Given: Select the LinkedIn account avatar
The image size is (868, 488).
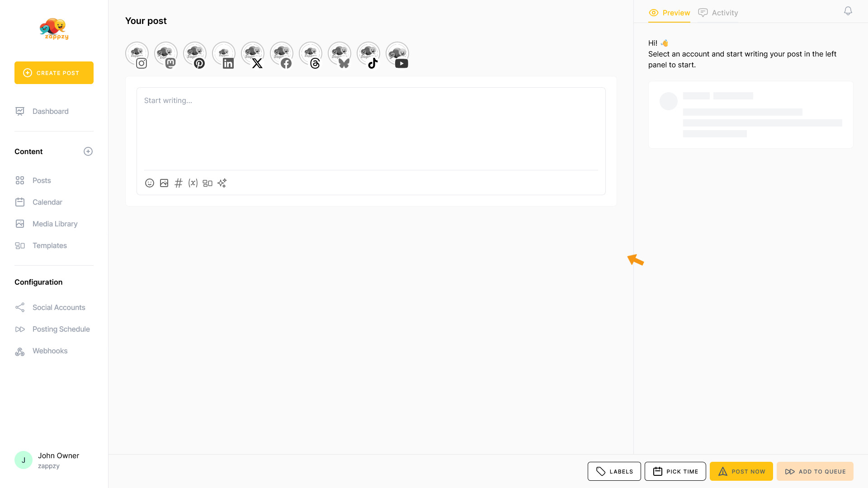Looking at the screenshot, I should tap(224, 54).
